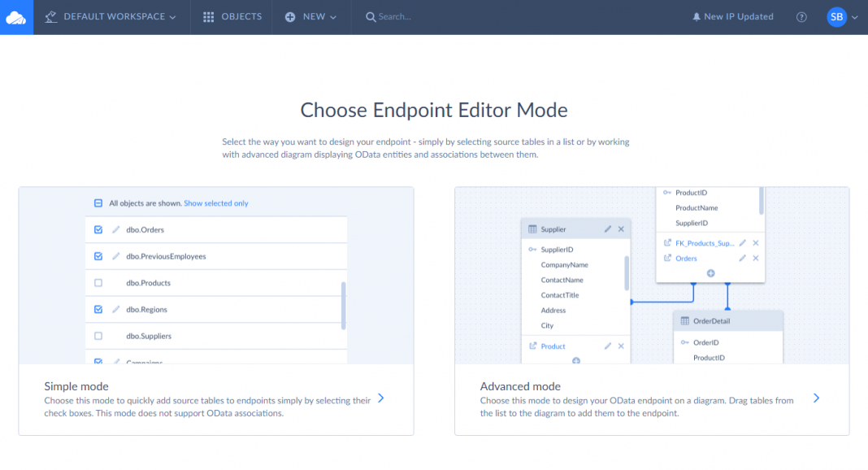Toggle the select-all objects checkbox

pyautogui.click(x=98, y=203)
